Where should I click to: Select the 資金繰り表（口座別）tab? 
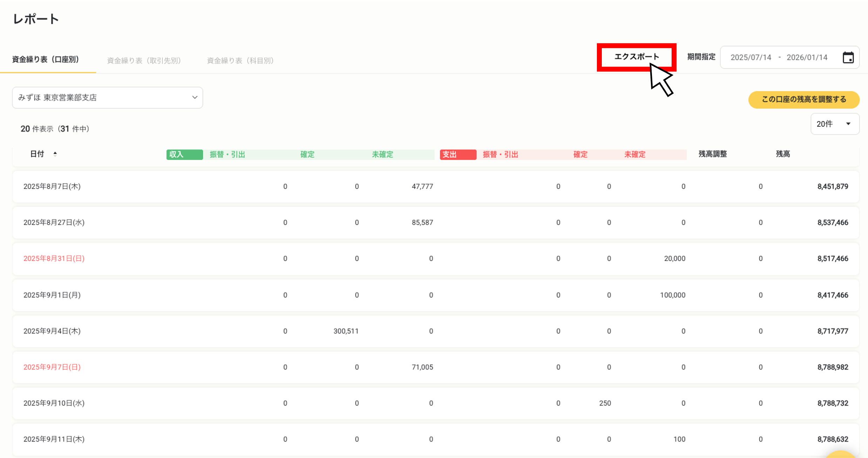tap(46, 59)
